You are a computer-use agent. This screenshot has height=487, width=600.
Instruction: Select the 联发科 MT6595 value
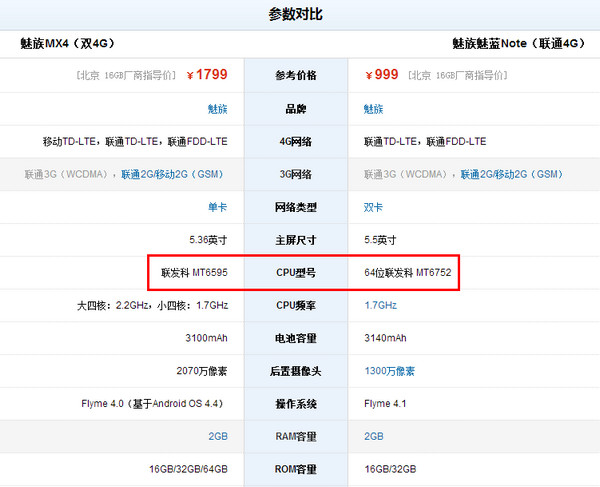[194, 273]
